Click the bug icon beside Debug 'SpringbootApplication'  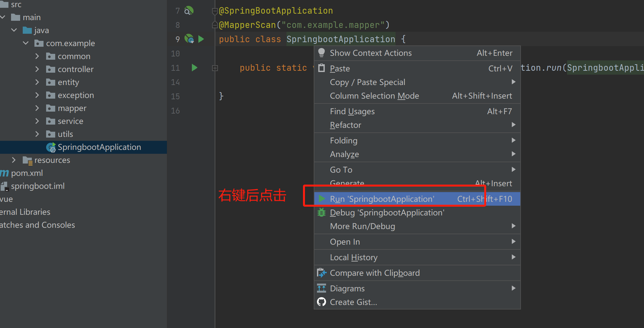click(x=322, y=213)
